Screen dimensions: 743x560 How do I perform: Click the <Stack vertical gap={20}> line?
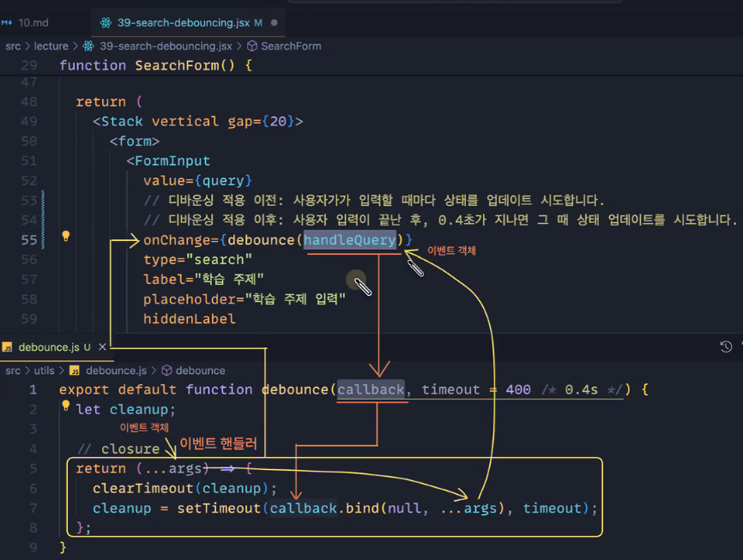click(197, 121)
